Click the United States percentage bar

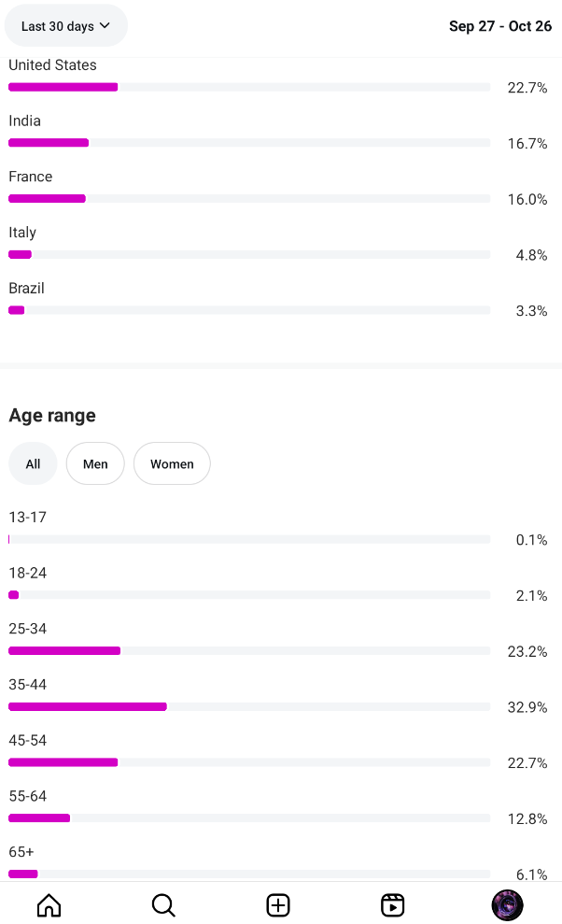click(x=249, y=87)
